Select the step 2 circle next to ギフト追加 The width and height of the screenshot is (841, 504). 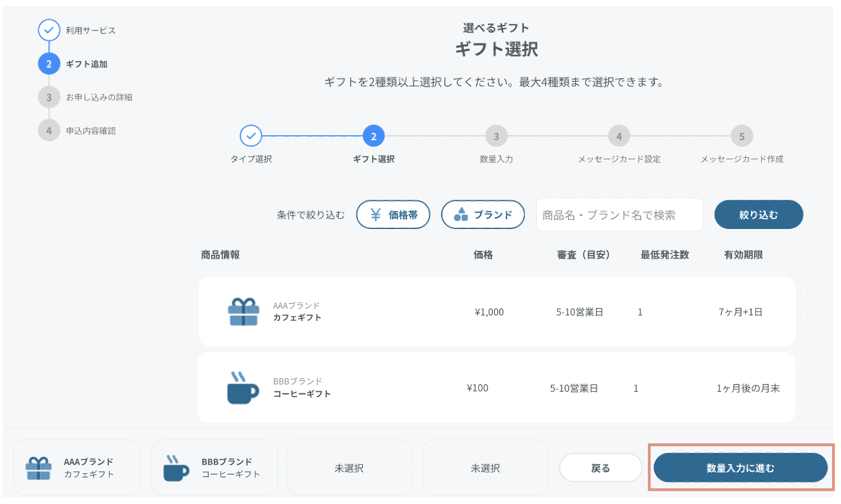pyautogui.click(x=49, y=64)
